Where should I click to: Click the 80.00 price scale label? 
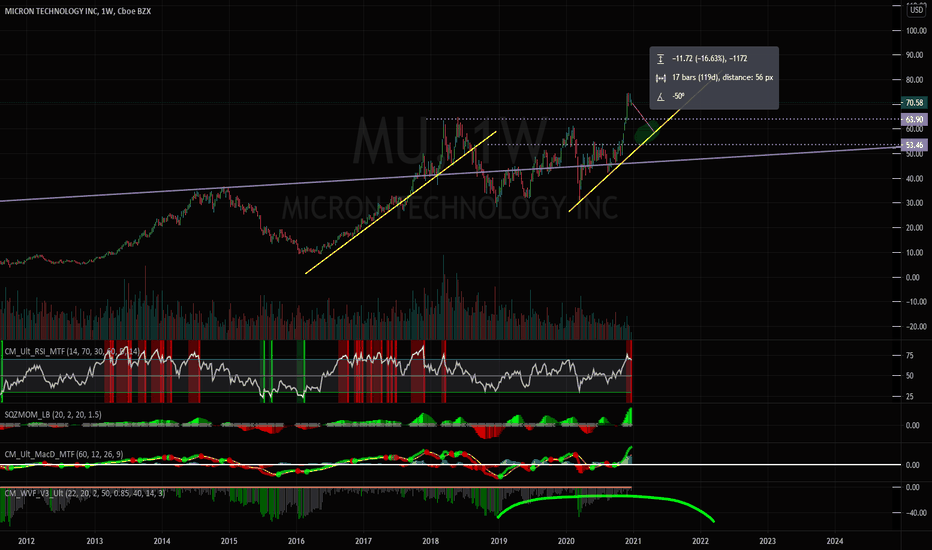coord(914,80)
